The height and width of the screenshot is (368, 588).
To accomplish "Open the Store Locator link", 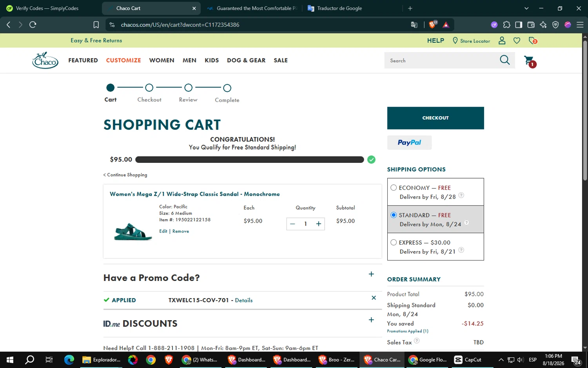I will pos(471,41).
